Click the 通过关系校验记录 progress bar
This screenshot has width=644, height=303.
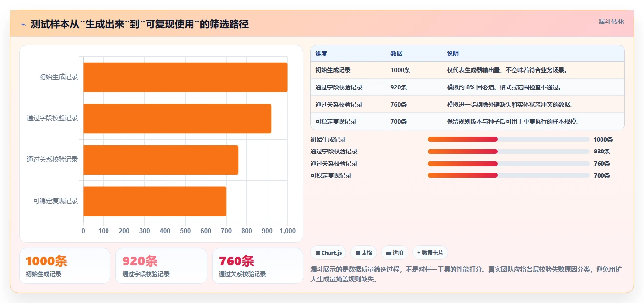[508, 164]
